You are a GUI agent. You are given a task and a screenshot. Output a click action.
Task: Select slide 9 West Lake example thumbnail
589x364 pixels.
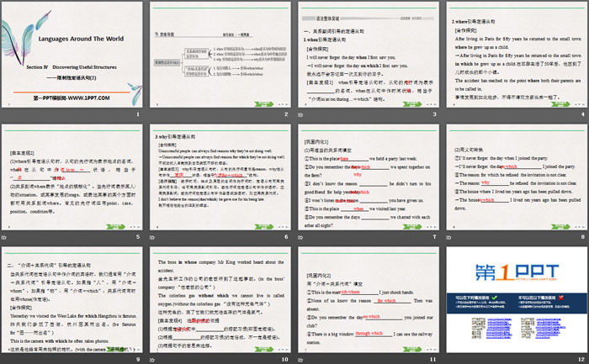tap(72, 300)
